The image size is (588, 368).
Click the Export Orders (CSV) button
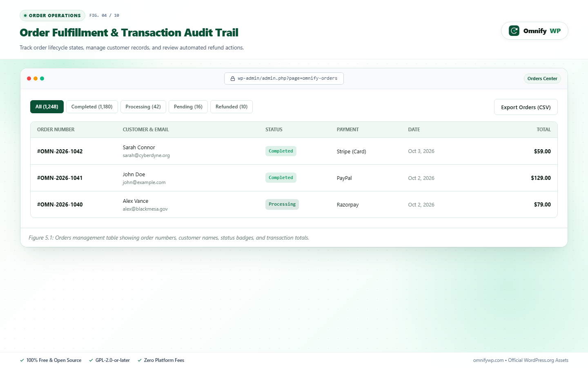(x=526, y=107)
